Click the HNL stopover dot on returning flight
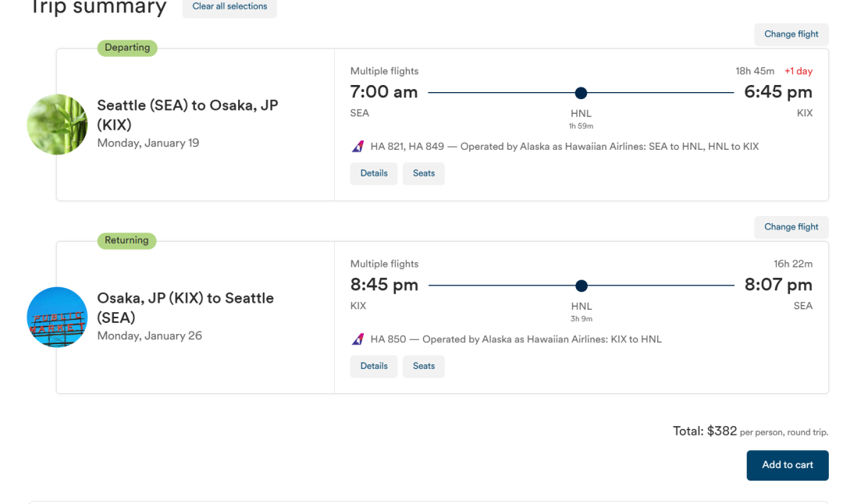The height and width of the screenshot is (504, 843). click(581, 286)
